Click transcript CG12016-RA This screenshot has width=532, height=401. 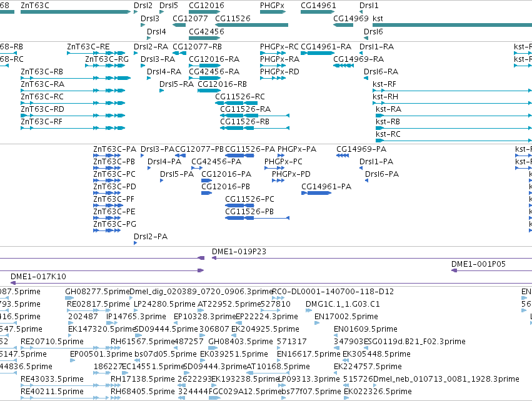pos(214,59)
